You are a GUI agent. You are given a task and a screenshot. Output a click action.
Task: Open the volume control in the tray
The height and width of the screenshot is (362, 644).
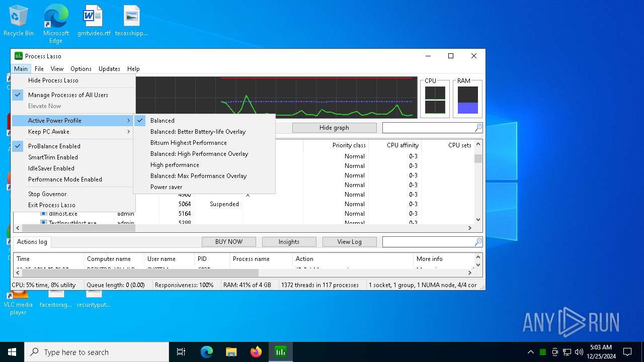[579, 352]
